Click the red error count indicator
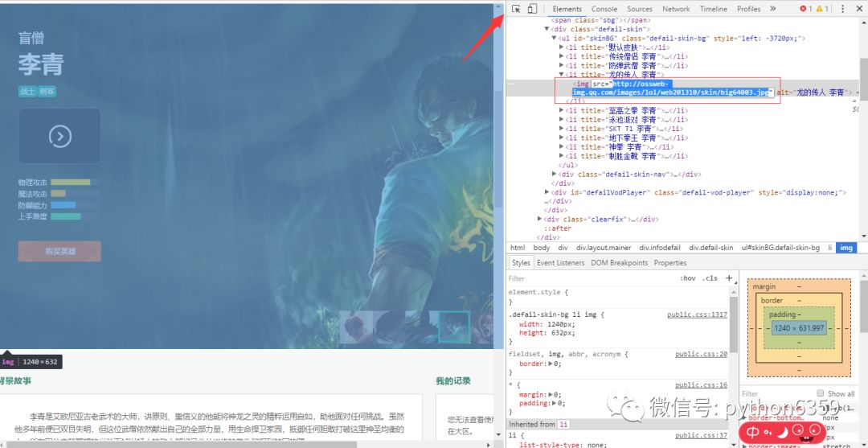The height and width of the screenshot is (448, 868). coord(805,9)
